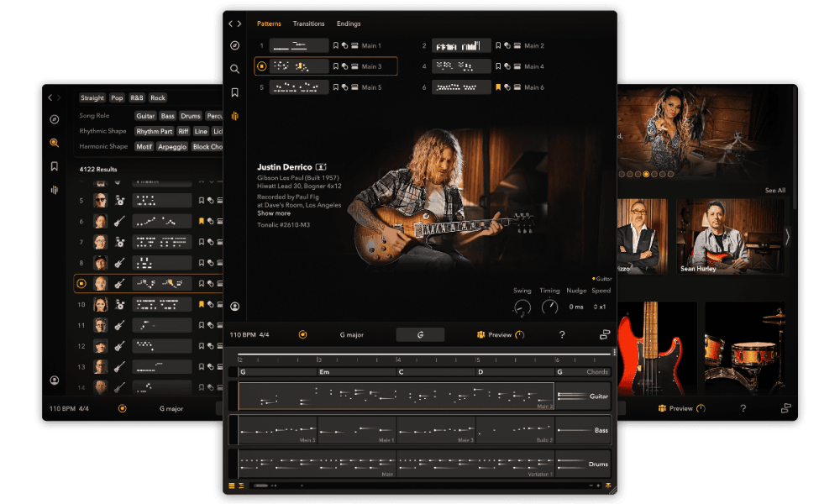Click the compass explore icon in center sidebar

pos(235,45)
